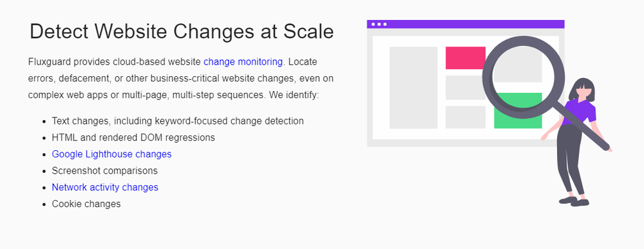The height and width of the screenshot is (249, 644).
Task: Click the bottom-left grey block in mock browser
Action: tap(466, 117)
